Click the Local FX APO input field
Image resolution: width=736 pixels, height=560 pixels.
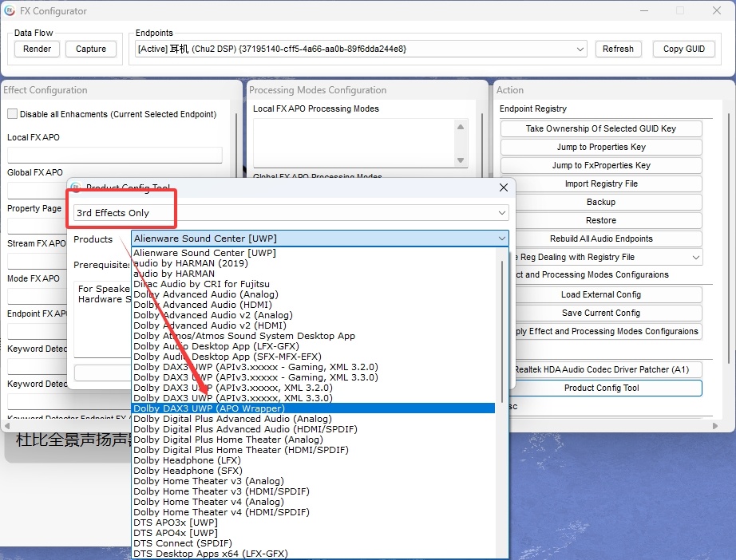[x=114, y=155]
